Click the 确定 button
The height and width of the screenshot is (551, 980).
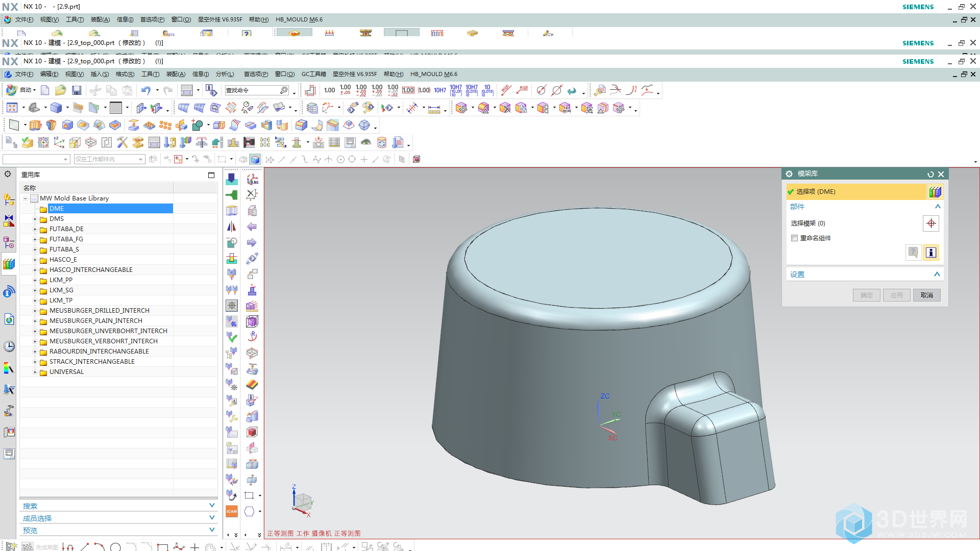(x=866, y=295)
